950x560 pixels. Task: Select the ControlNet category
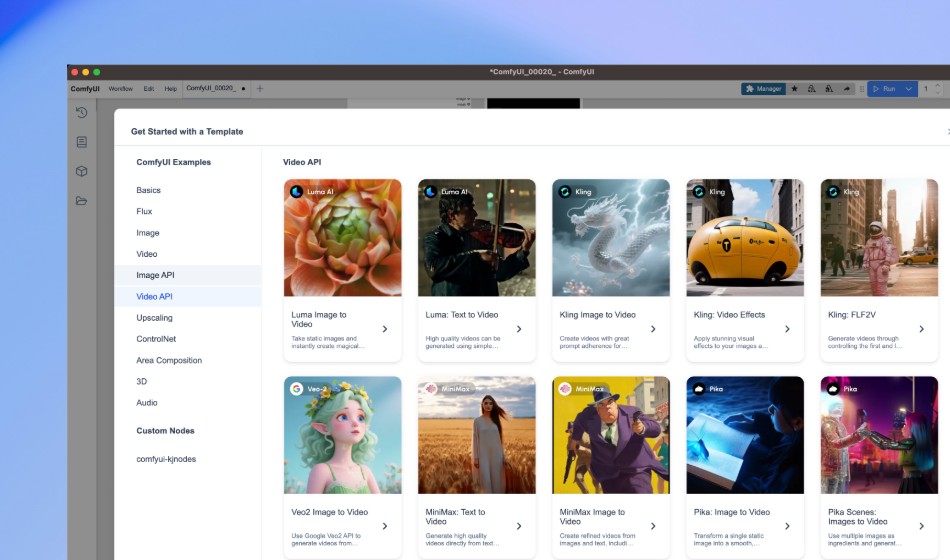pos(188,339)
